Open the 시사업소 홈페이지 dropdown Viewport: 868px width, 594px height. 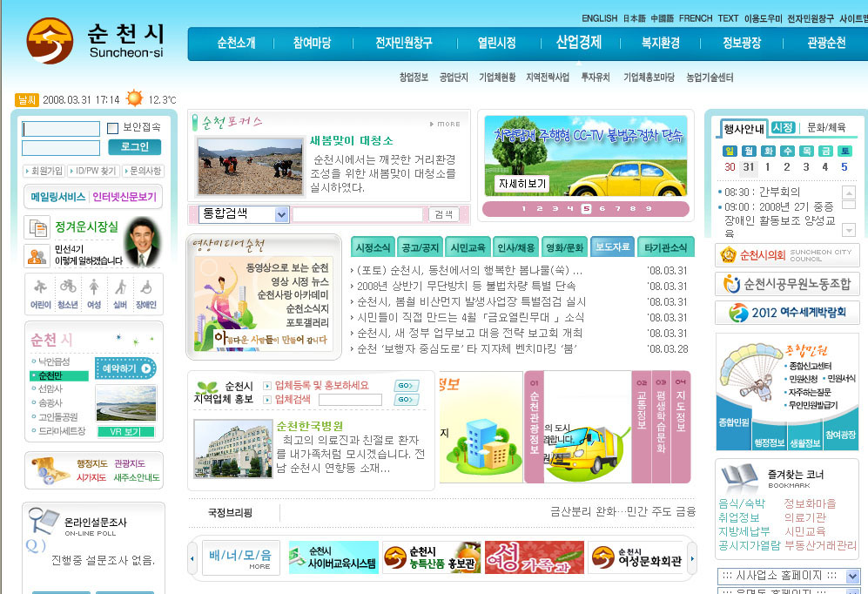(851, 577)
